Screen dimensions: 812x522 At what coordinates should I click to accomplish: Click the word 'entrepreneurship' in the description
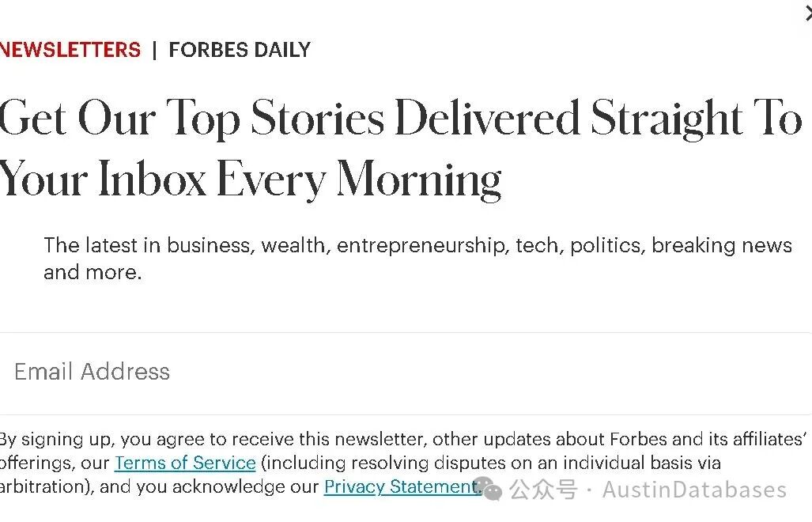[x=421, y=245]
